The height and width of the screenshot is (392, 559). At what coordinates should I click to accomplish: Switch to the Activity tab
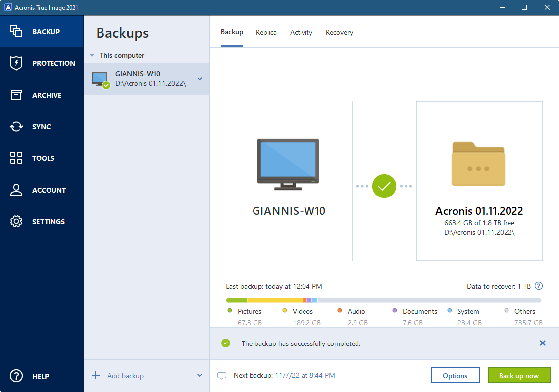(301, 33)
